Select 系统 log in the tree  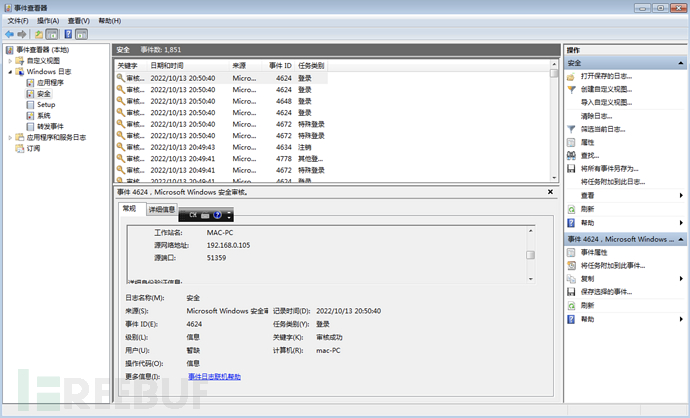pyautogui.click(x=44, y=116)
